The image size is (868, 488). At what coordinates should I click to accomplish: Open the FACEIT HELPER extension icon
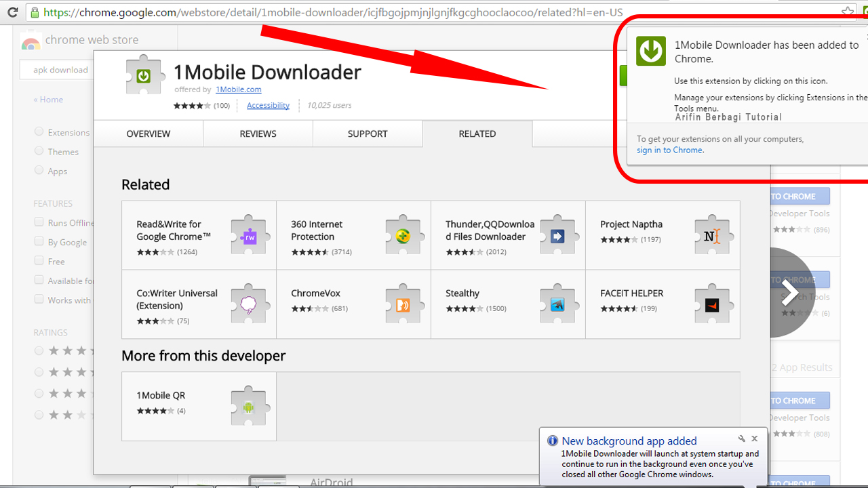tap(713, 304)
